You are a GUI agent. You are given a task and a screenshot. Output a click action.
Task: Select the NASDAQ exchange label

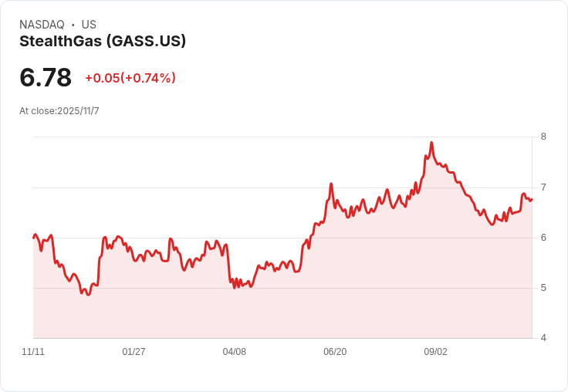(x=42, y=25)
